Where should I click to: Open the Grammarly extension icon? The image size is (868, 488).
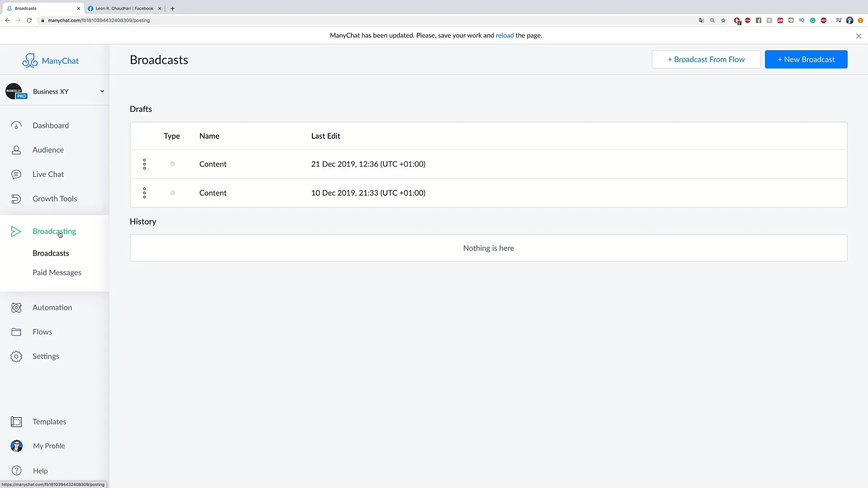click(x=813, y=20)
